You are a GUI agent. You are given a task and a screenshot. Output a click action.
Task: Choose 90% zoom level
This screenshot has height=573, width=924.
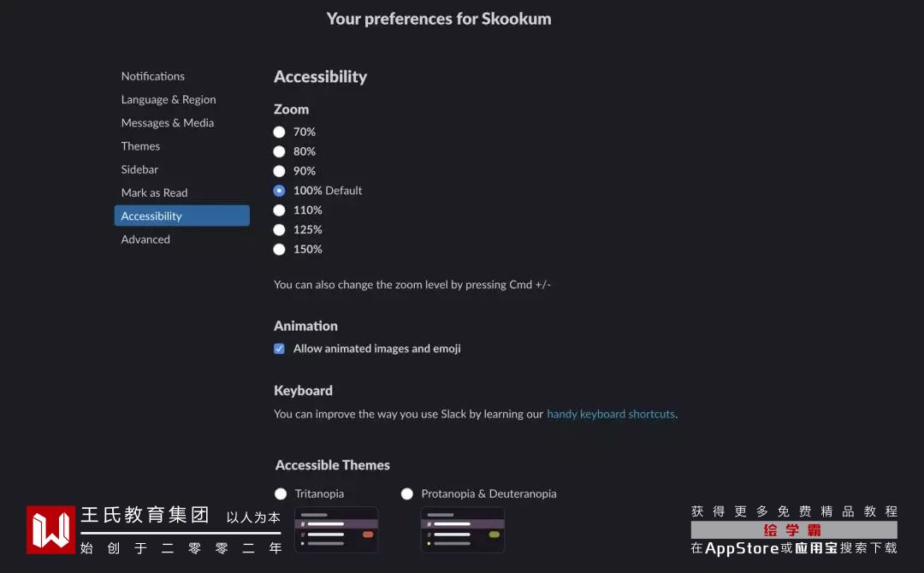(x=279, y=171)
